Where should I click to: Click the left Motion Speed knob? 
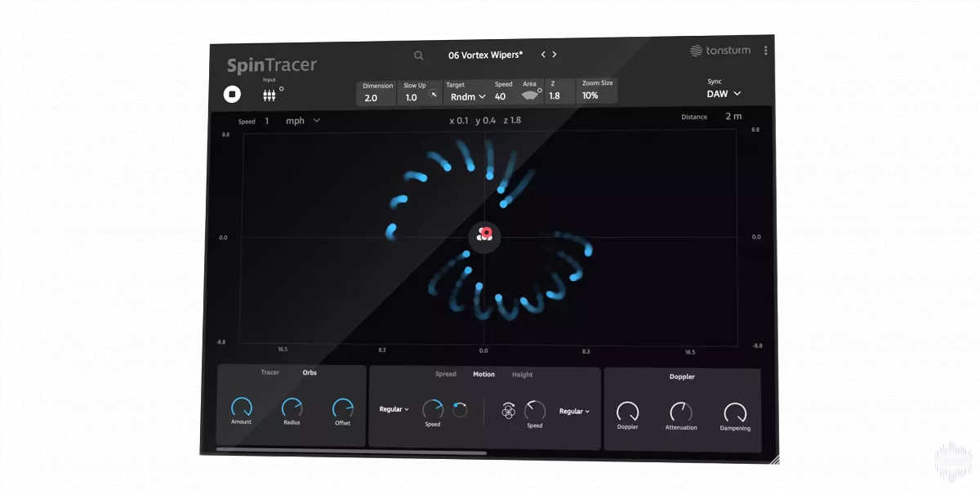pos(433,409)
